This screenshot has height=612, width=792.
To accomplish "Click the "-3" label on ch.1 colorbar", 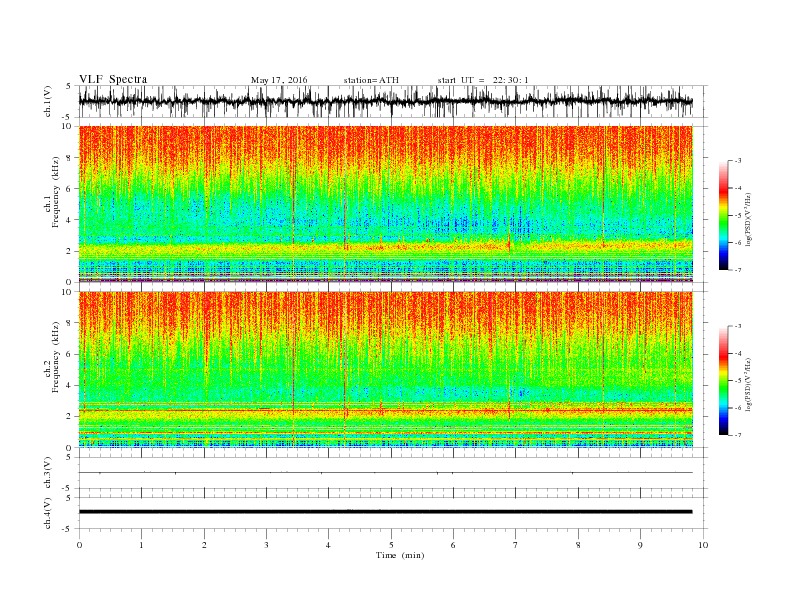I will tap(737, 161).
